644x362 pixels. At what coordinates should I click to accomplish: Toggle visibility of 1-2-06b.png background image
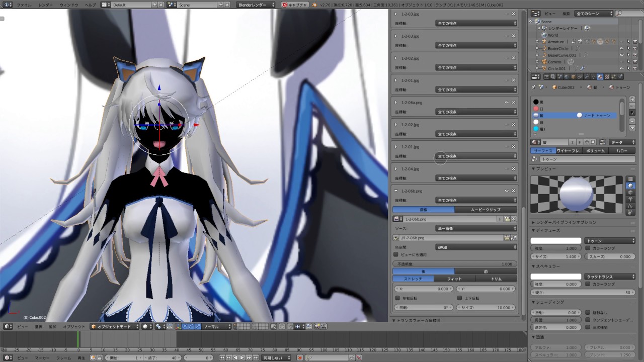(507, 191)
